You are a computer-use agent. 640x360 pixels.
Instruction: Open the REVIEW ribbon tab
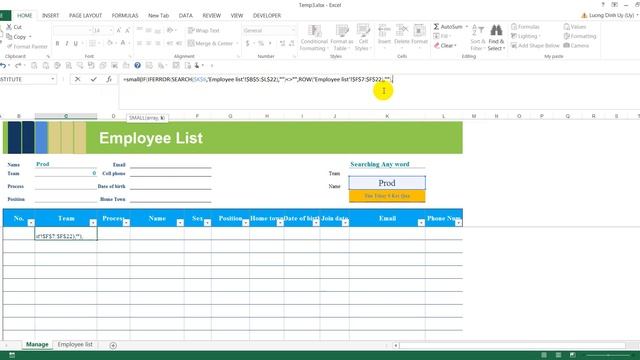[211, 16]
